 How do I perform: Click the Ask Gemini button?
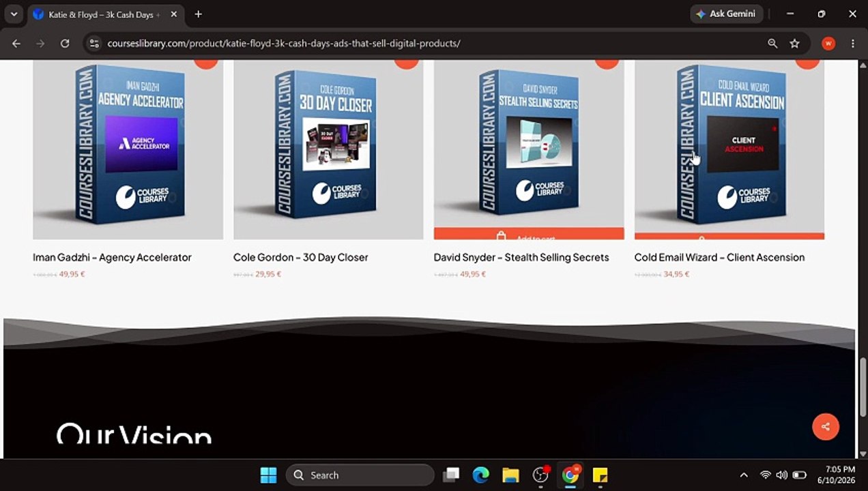(x=726, y=14)
